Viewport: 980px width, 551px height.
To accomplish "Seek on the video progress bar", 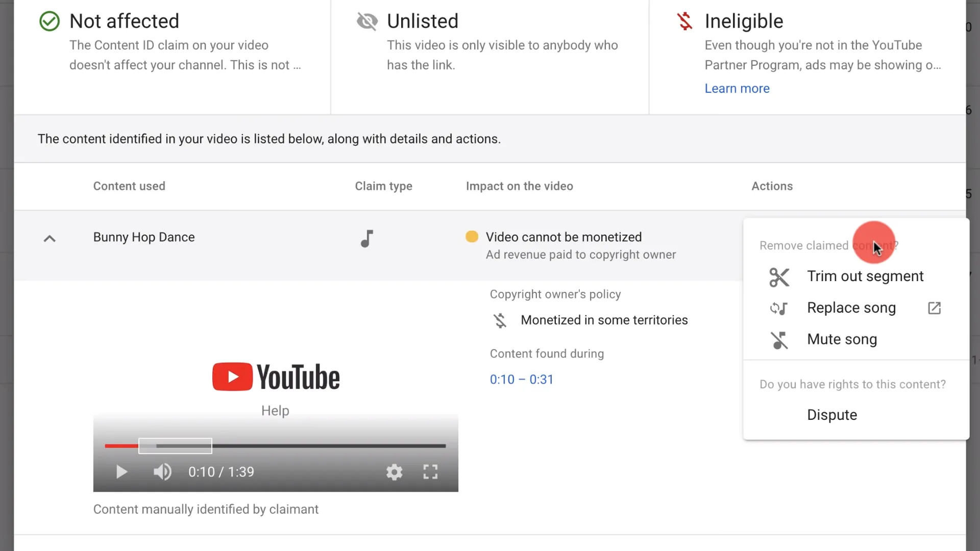I will pyautogui.click(x=275, y=446).
